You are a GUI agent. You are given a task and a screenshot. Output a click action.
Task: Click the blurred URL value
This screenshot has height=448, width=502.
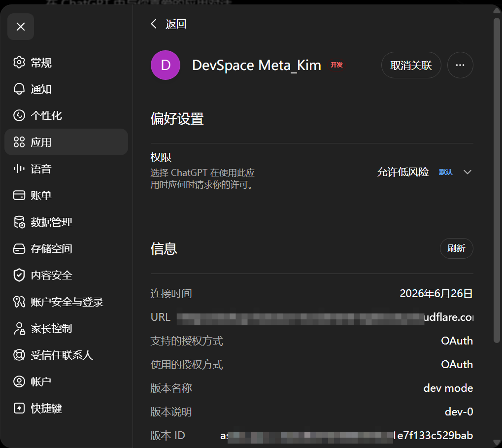[x=325, y=317]
